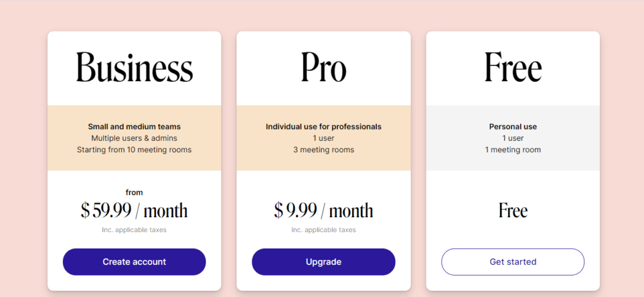Select the Business plan heading
Viewport: 644px width, 297px height.
134,68
